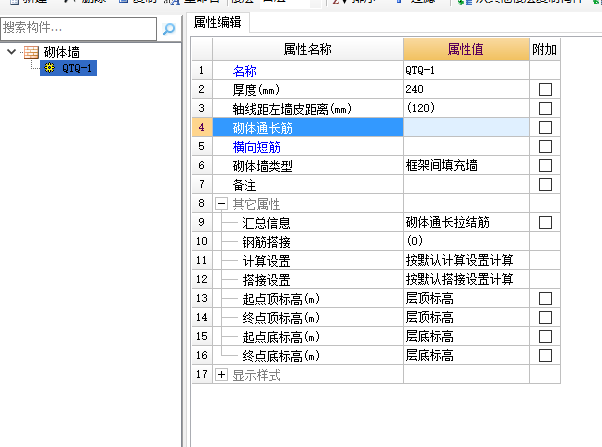Viewport: 602px width, 447px height.
Task: Click 起点底标高 value 层底标高
Action: [466, 336]
